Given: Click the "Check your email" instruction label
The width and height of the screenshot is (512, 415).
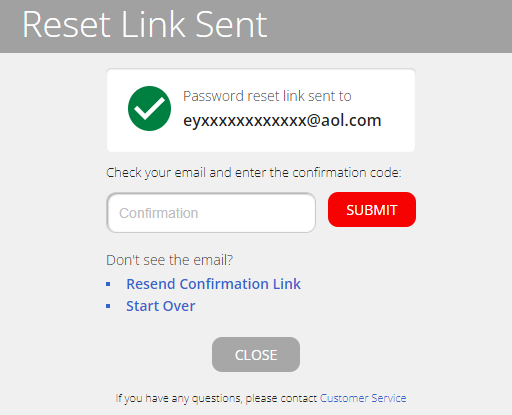Looking at the screenshot, I should point(254,173).
